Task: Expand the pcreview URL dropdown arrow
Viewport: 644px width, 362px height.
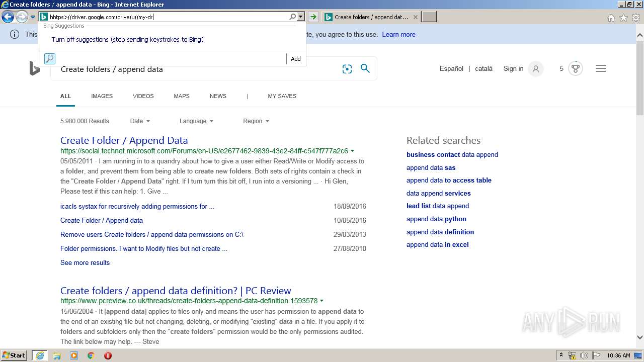Action: tap(321, 301)
